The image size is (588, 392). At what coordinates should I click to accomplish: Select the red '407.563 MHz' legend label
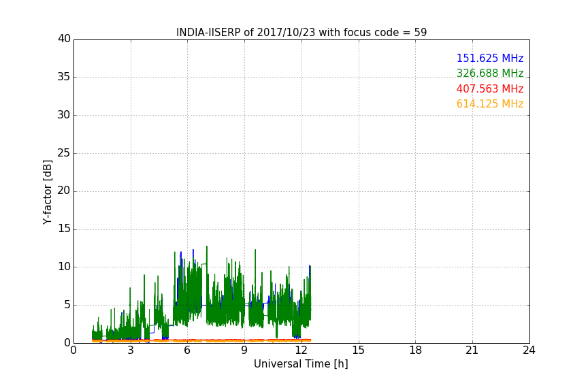[x=490, y=89]
